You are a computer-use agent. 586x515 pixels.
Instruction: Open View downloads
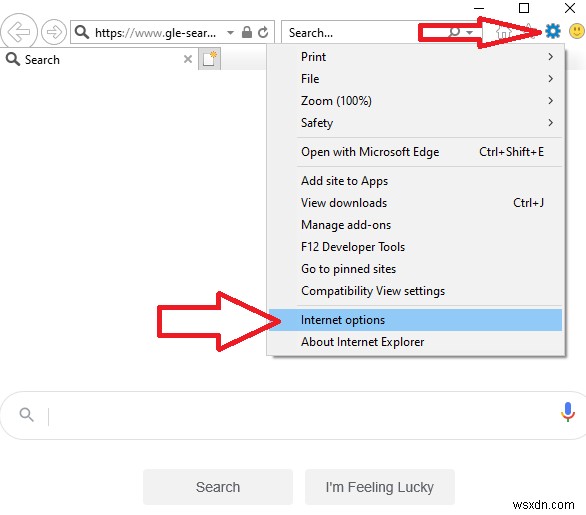[416, 203]
